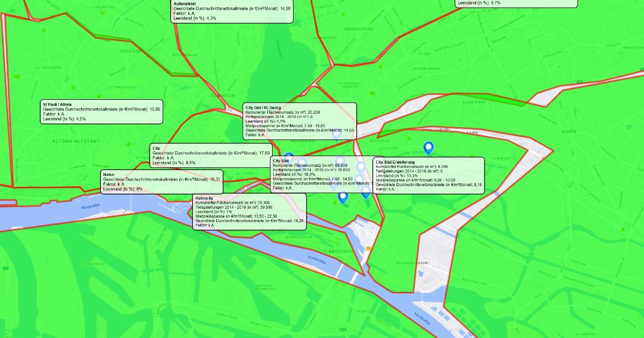Click the City Süd label title
Image resolution: width=644 pixels, height=338 pixels.
click(281, 160)
